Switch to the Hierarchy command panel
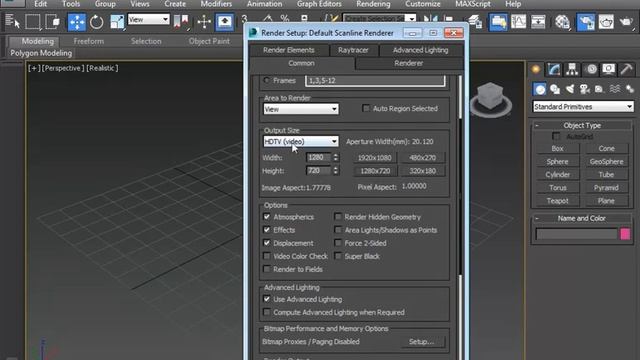Viewport: 640px width, 360px height. pyautogui.click(x=572, y=69)
